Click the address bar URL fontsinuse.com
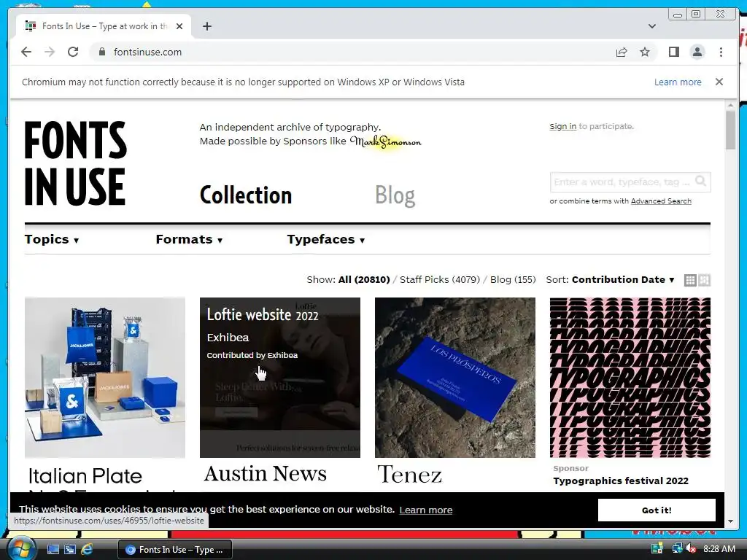Image resolution: width=747 pixels, height=560 pixels. click(147, 52)
